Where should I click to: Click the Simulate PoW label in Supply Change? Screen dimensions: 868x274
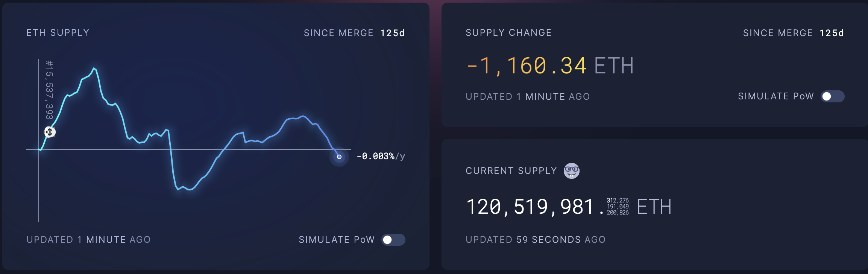tap(776, 96)
